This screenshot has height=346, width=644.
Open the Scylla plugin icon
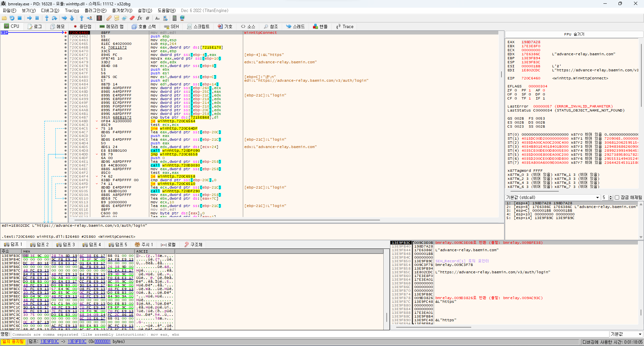99,18
